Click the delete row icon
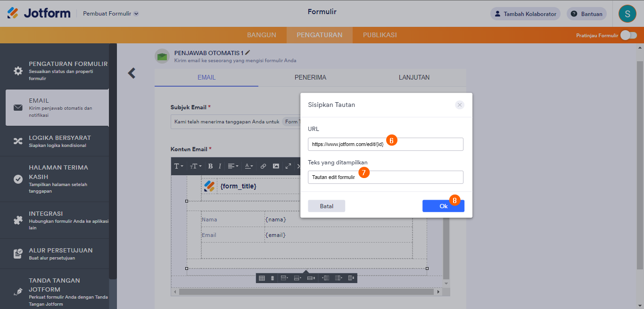The width and height of the screenshot is (644, 309). coord(311,278)
